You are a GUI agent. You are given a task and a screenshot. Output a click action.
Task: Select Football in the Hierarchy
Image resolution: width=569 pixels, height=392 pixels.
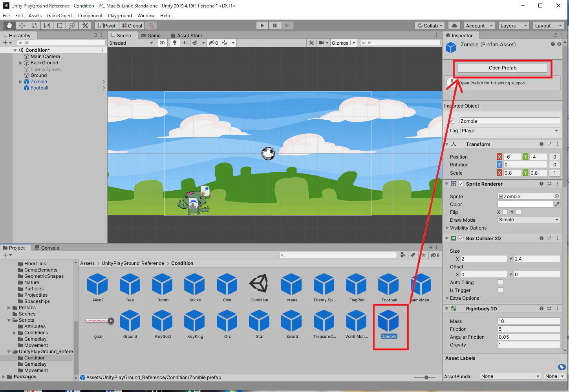pyautogui.click(x=39, y=88)
